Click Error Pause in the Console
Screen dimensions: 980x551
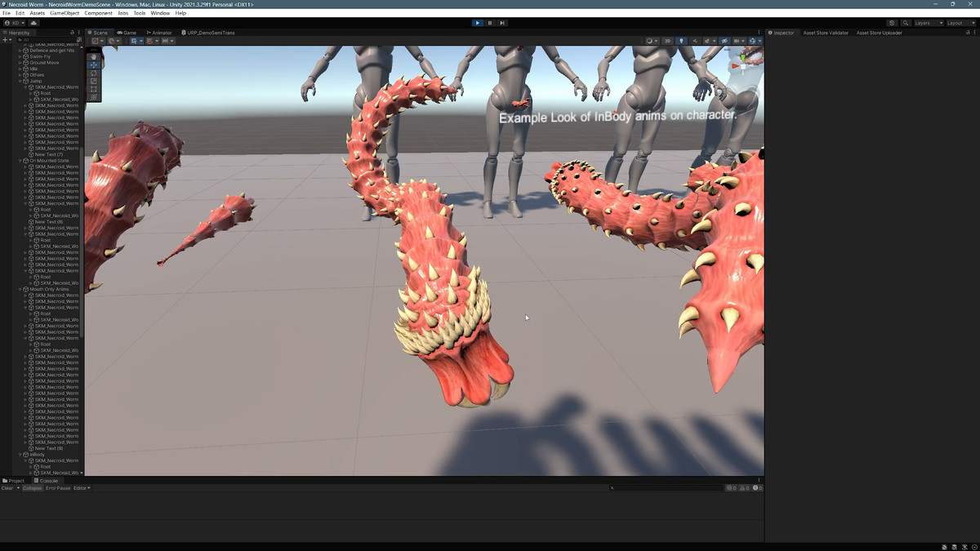pos(58,488)
